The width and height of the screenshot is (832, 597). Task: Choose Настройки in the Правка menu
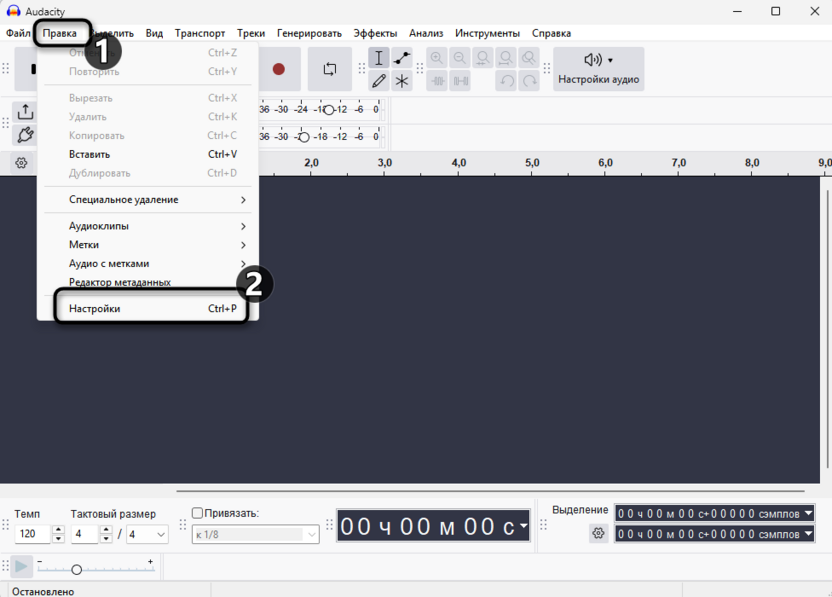click(151, 308)
